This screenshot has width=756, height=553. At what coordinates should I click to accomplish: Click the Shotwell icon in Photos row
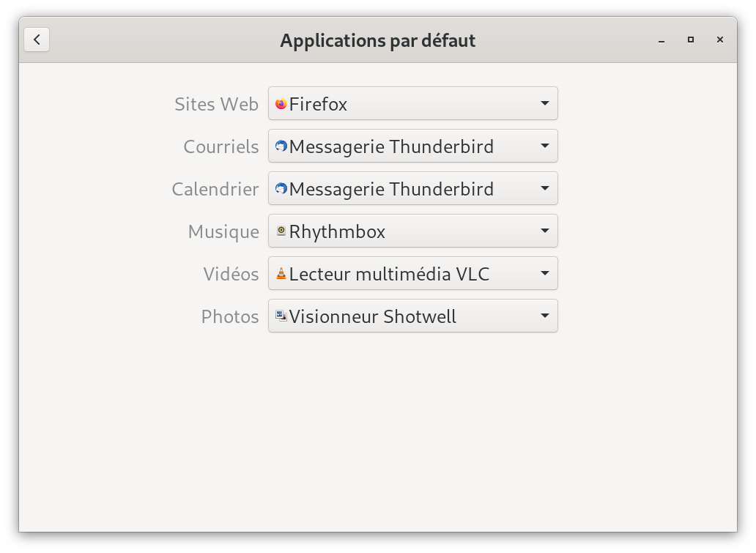[281, 316]
